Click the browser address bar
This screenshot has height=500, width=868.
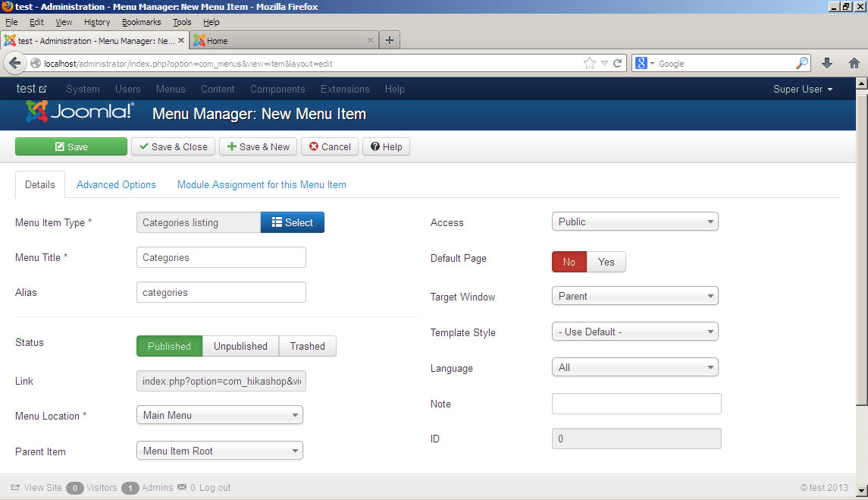pos(310,63)
